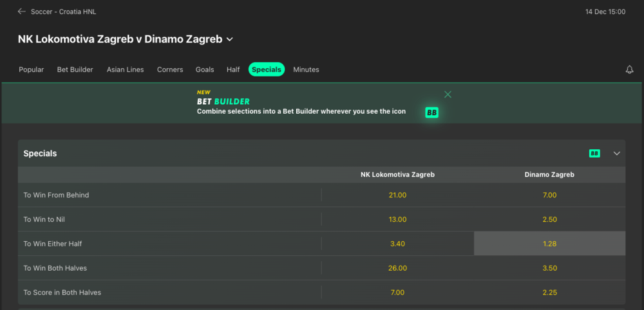Open the Minutes tab
The image size is (644, 310).
tap(306, 69)
